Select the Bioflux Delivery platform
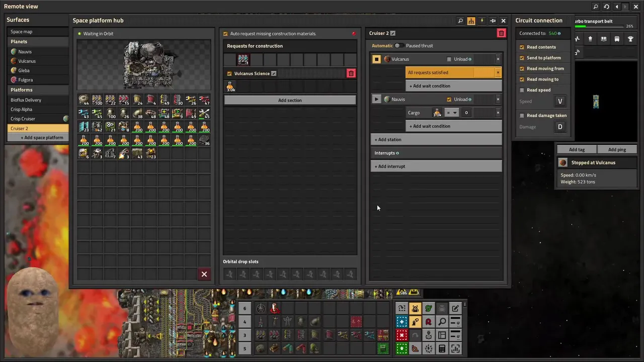 [x=38, y=100]
